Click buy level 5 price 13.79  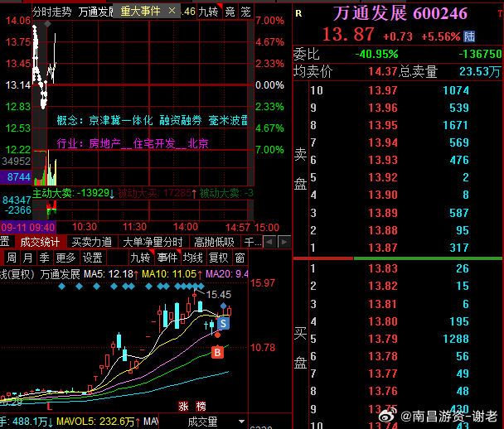pos(383,339)
